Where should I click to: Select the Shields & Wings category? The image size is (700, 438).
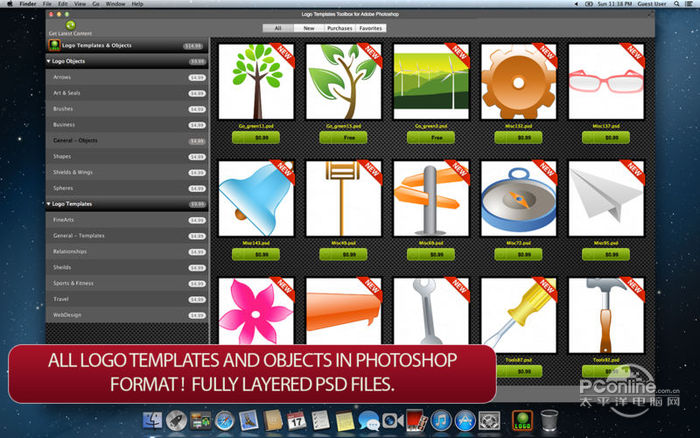point(127,172)
